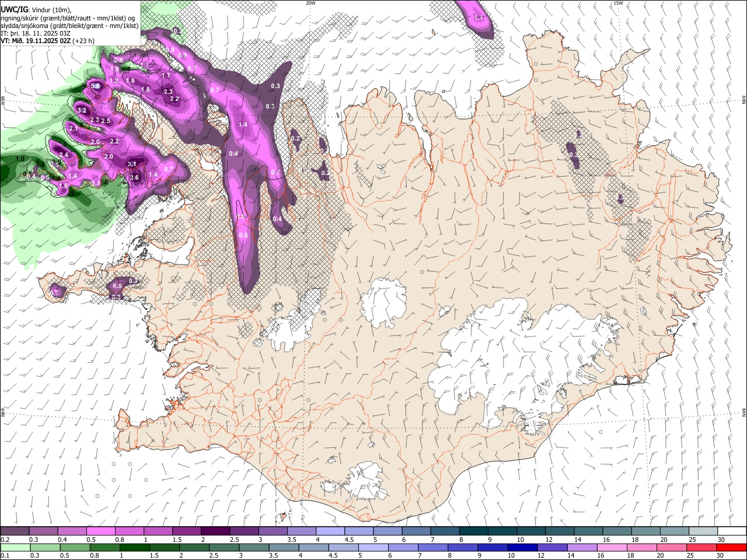This screenshot has height=560, width=747.
Task: Click the snow scale swatch between 6 and 7
Action: tap(416, 531)
